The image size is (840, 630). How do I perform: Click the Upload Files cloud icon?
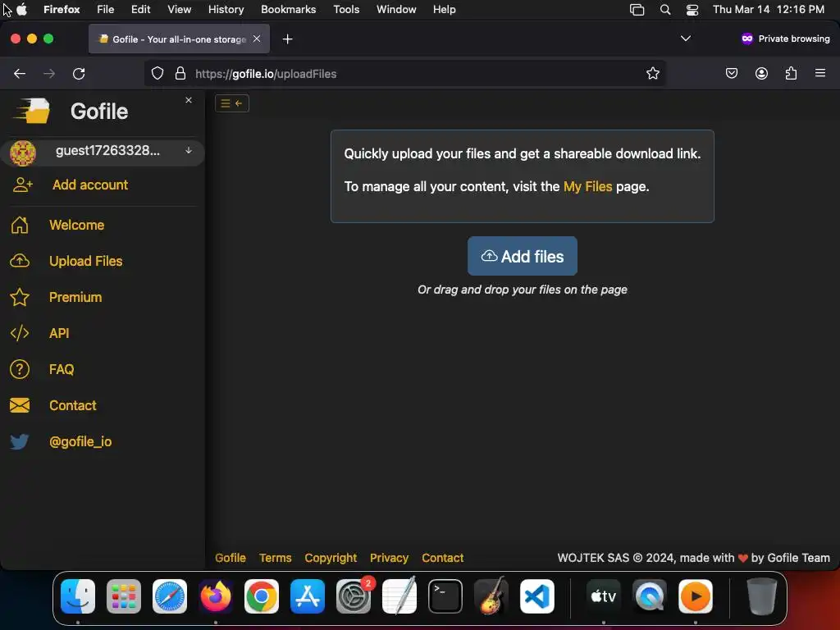(x=20, y=261)
